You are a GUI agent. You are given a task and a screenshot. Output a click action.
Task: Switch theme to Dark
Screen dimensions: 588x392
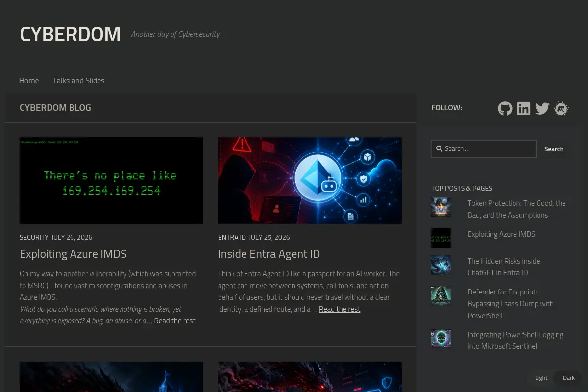click(x=569, y=378)
